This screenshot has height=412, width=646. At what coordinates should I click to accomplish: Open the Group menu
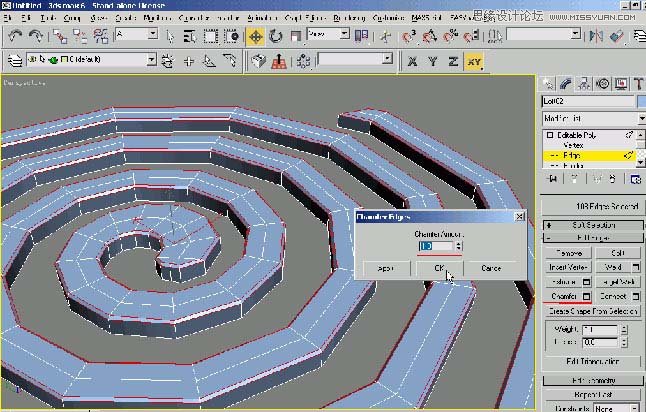[x=73, y=18]
